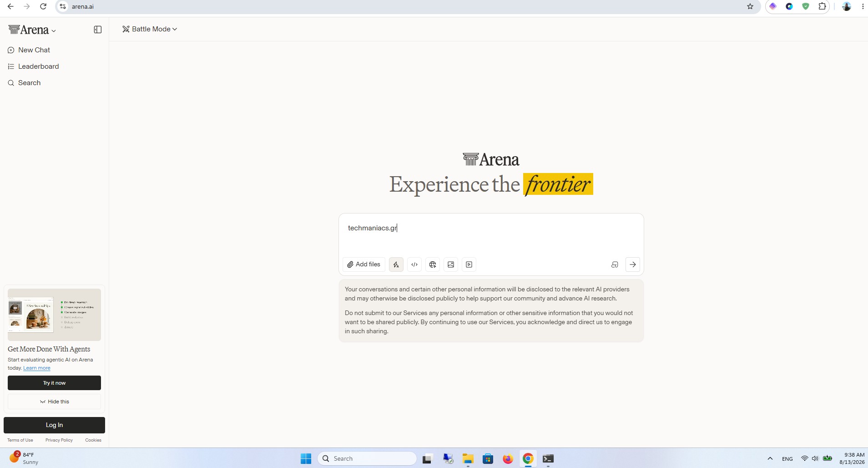Toggle the web search globe button
The height and width of the screenshot is (468, 868).
tap(433, 265)
